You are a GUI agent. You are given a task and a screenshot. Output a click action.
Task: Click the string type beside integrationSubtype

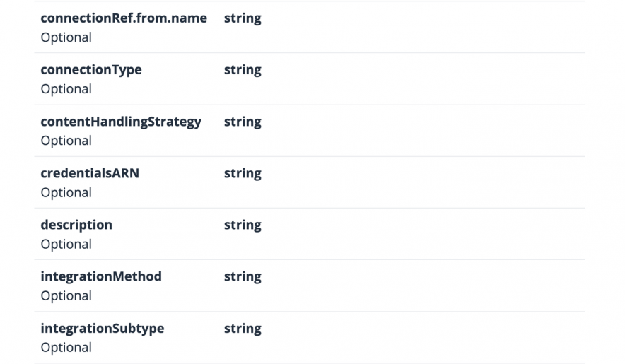pos(243,329)
